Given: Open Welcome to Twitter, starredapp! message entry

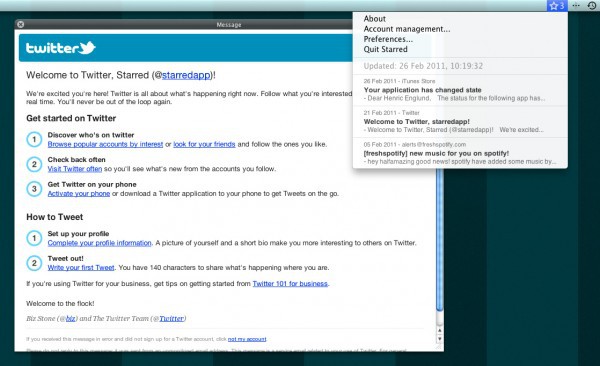Looking at the screenshot, I should (x=460, y=121).
